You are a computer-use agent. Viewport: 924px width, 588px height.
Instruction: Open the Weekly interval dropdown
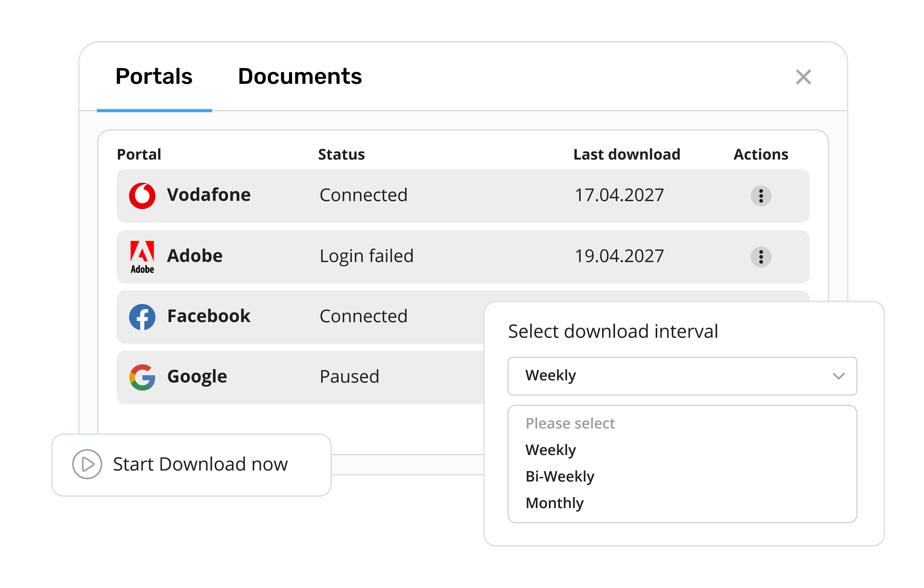coord(682,376)
